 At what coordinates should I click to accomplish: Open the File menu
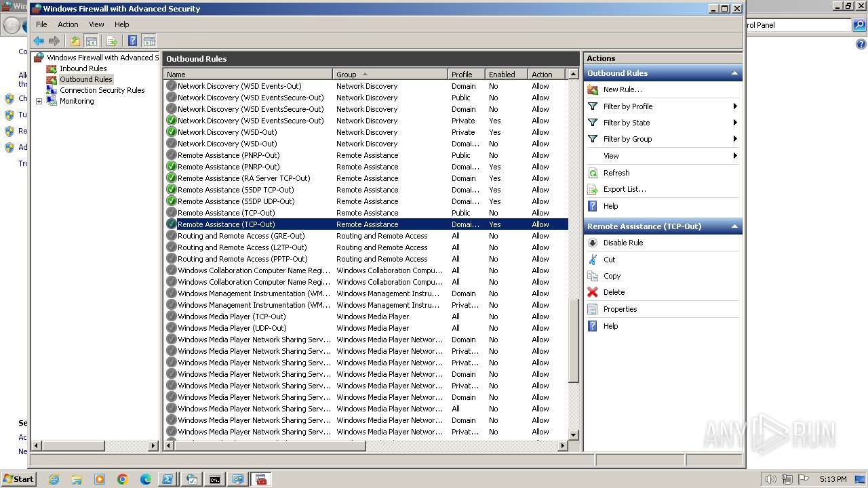coord(41,24)
